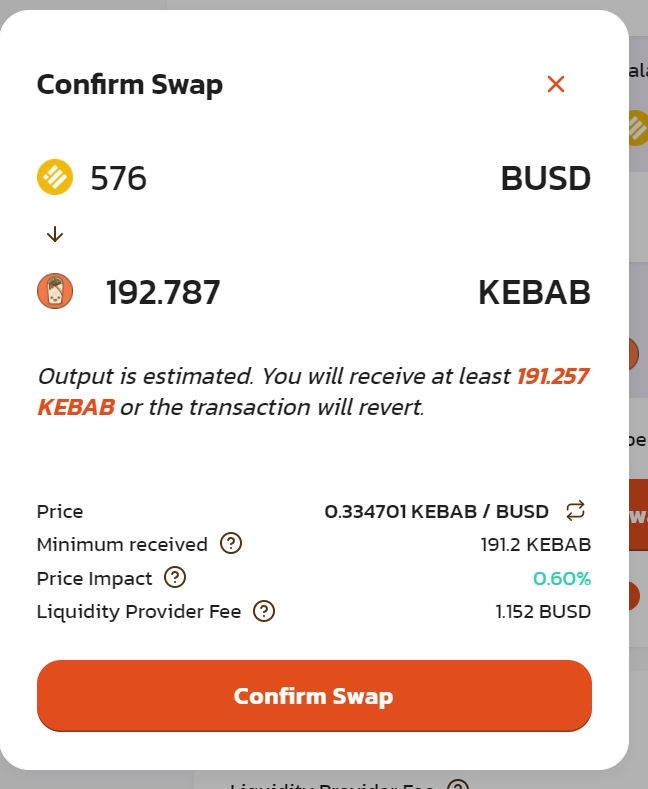Click the BUSD token symbol label
This screenshot has height=789, width=648.
pyautogui.click(x=545, y=178)
